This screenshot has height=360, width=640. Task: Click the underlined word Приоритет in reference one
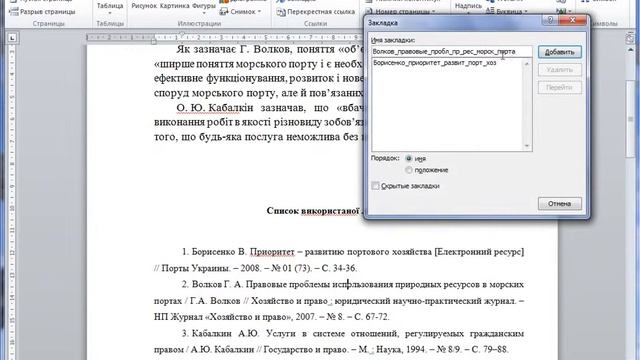coord(272,252)
